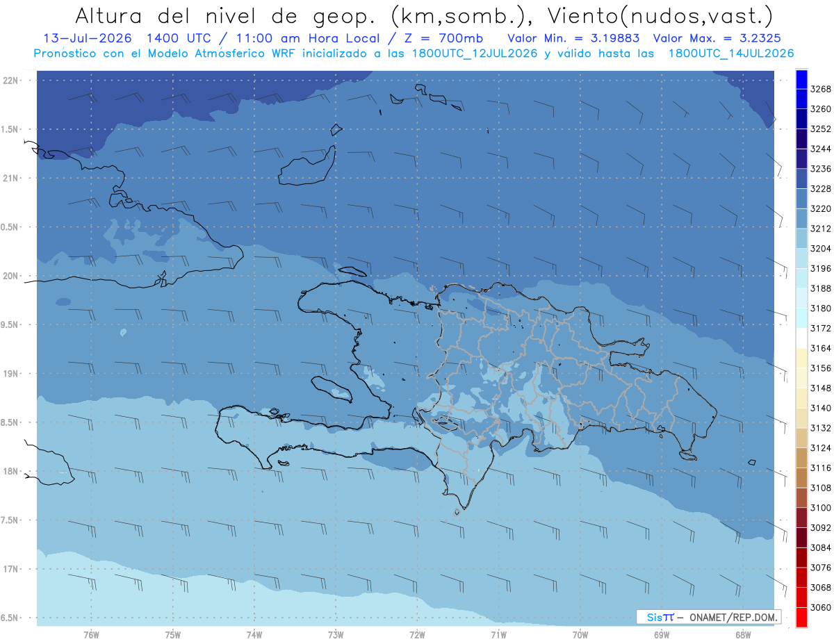The image size is (834, 644).
Task: Click the '3116' colorbar value
Action: pos(821,468)
